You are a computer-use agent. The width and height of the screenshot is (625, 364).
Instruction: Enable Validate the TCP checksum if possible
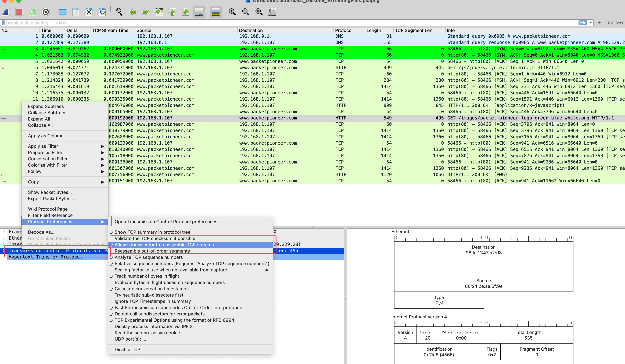click(x=155, y=238)
